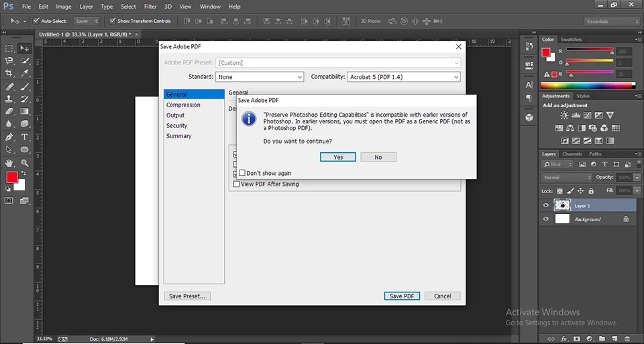
Task: Toggle Quick Mask mode
Action: (x=9, y=200)
